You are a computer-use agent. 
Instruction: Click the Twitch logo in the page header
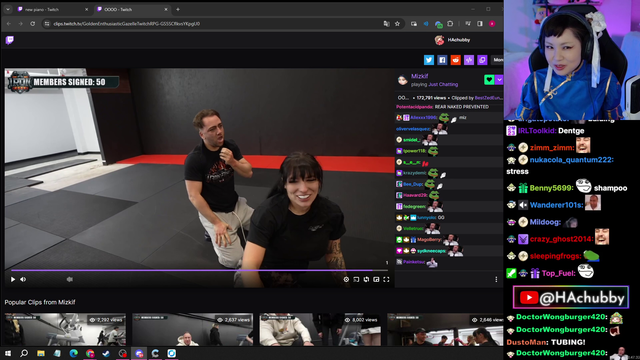(x=10, y=40)
